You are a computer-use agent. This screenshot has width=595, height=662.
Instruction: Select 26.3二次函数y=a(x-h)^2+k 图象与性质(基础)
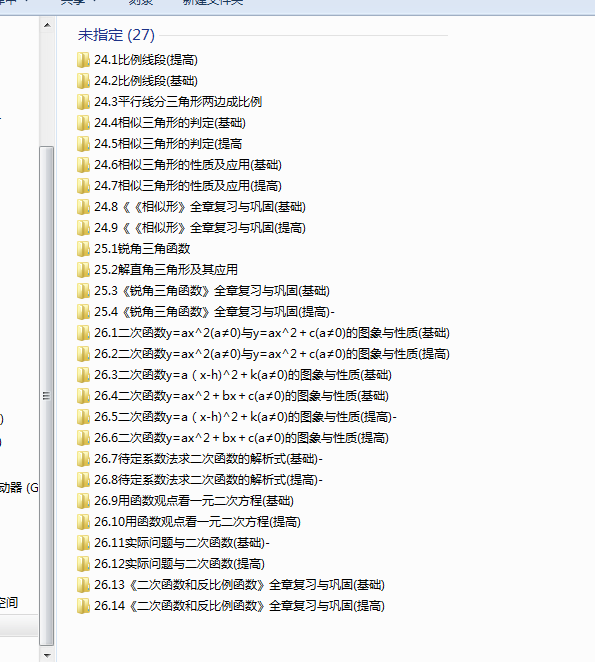pos(234,375)
